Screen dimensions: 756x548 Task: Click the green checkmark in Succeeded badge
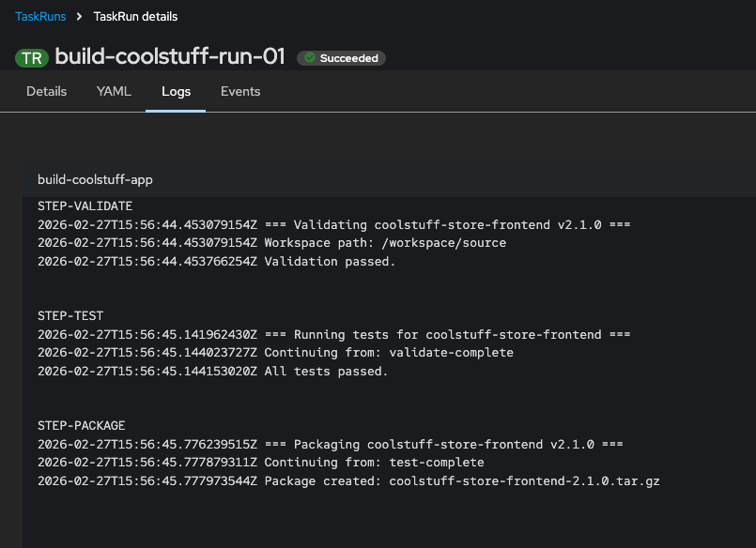click(x=308, y=57)
